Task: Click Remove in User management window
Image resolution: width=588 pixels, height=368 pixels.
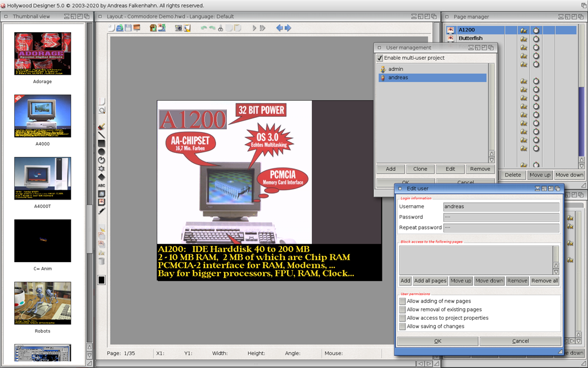Action: pos(480,169)
